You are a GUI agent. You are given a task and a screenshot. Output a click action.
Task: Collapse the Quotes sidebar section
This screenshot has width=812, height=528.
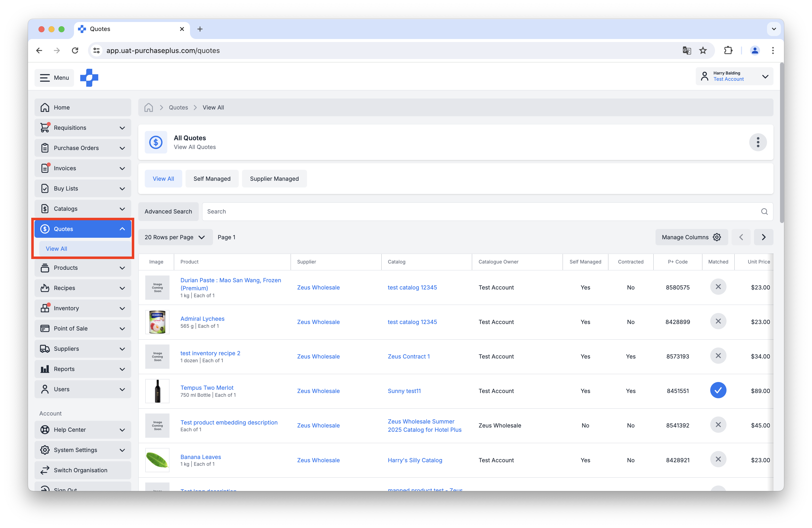coord(83,229)
